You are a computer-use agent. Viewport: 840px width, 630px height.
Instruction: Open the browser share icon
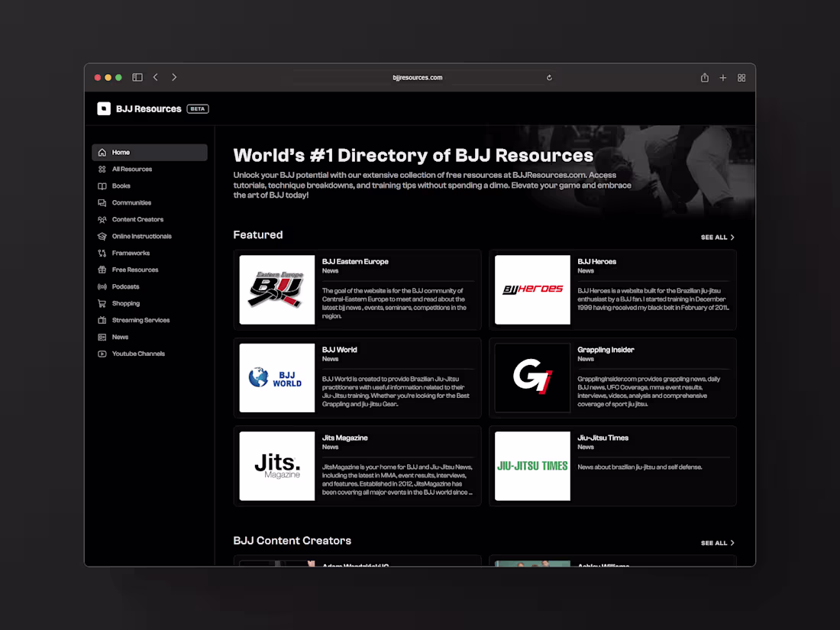click(704, 77)
